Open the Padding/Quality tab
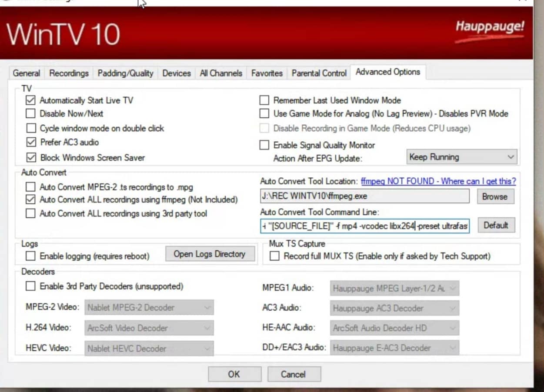 [x=125, y=73]
